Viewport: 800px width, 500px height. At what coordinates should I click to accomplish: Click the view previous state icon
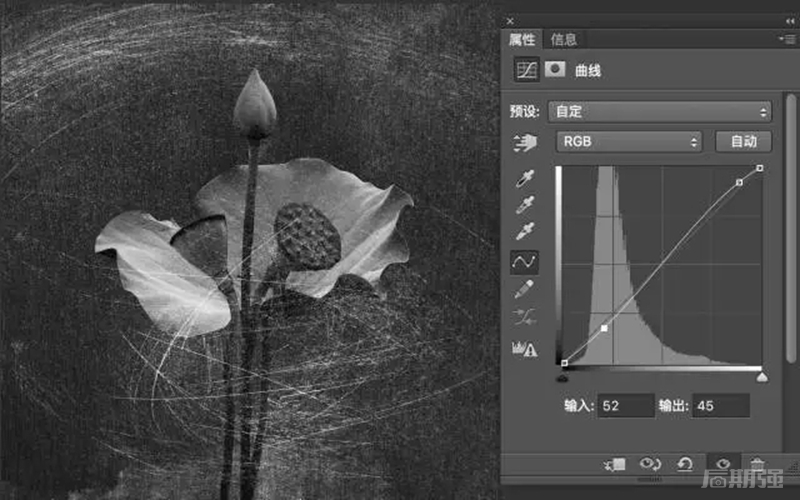[650, 464]
